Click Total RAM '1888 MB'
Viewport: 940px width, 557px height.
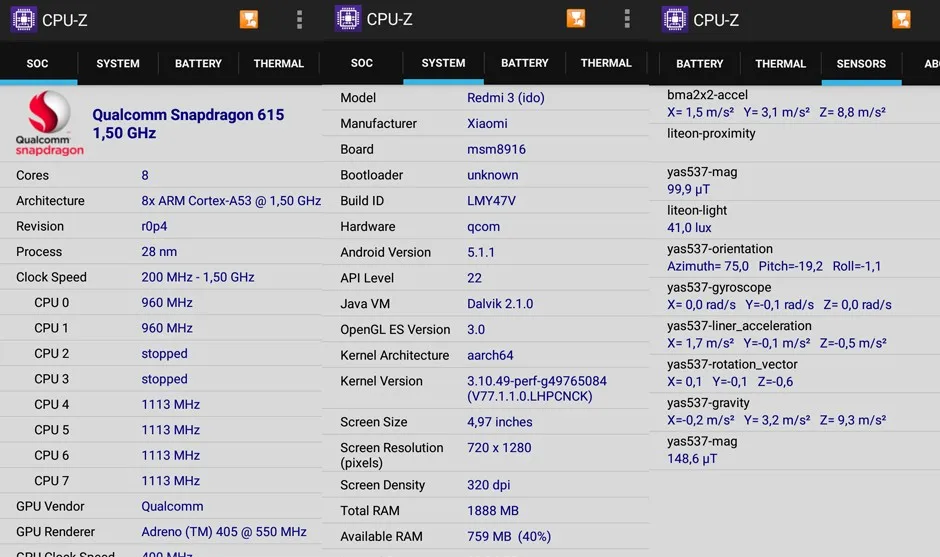tap(493, 511)
